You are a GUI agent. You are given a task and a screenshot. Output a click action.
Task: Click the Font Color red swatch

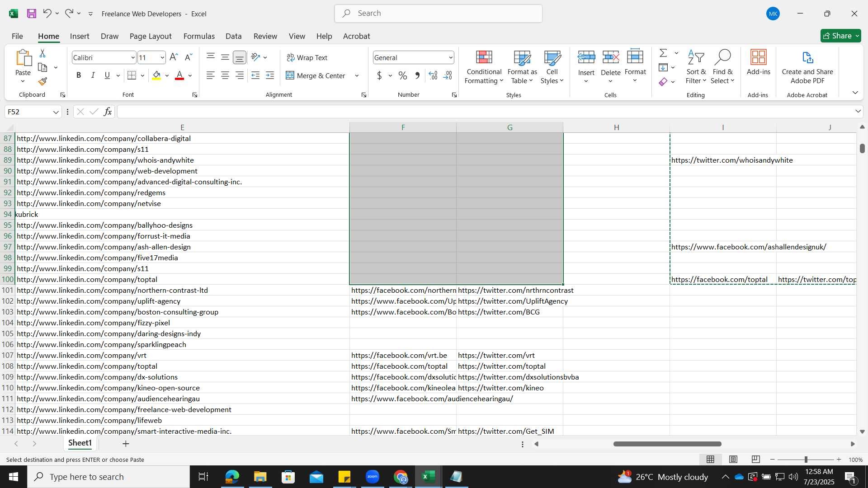(179, 75)
